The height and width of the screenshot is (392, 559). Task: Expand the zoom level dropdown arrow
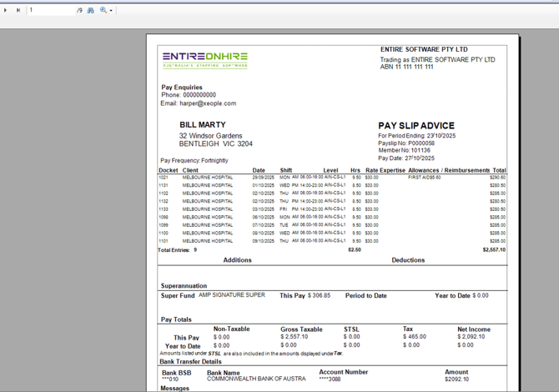pos(111,11)
